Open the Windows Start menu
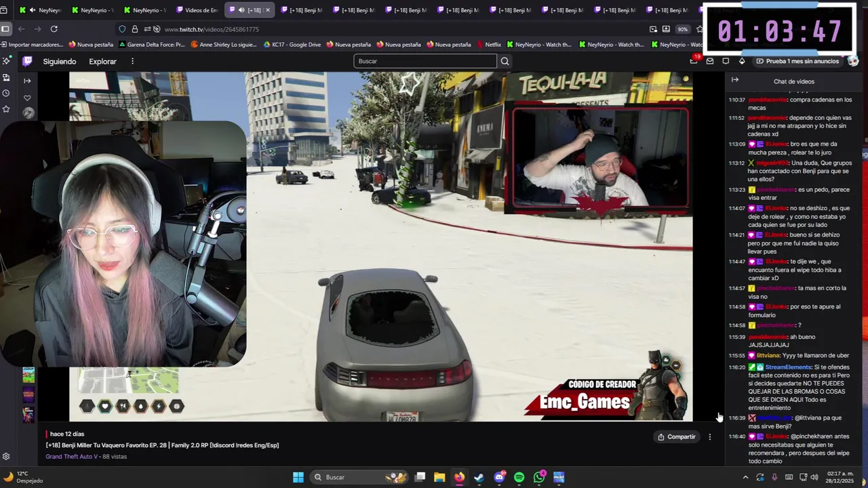 coord(298,477)
